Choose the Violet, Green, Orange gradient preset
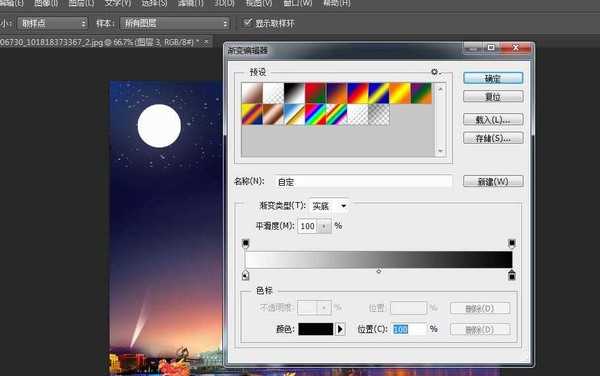 tap(421, 93)
